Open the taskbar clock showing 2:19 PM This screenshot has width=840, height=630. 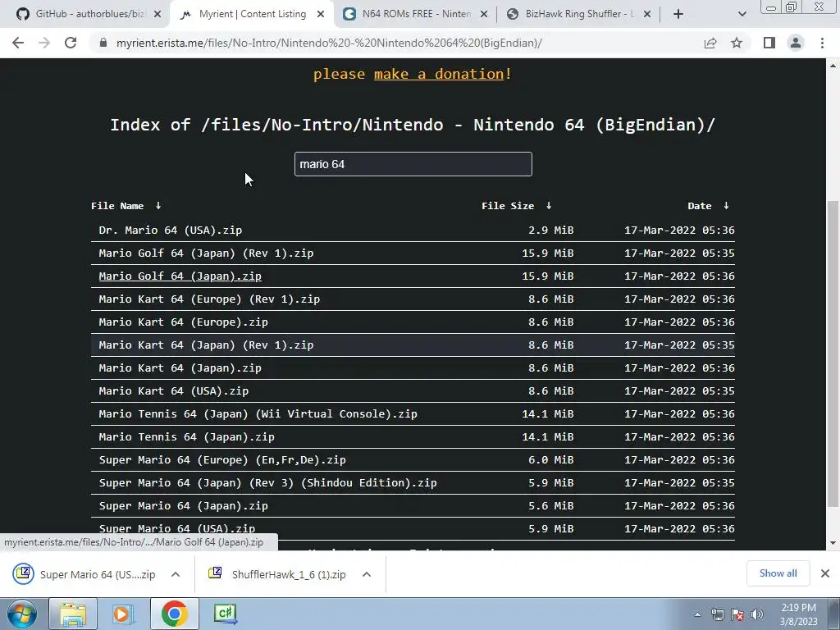pos(798,614)
